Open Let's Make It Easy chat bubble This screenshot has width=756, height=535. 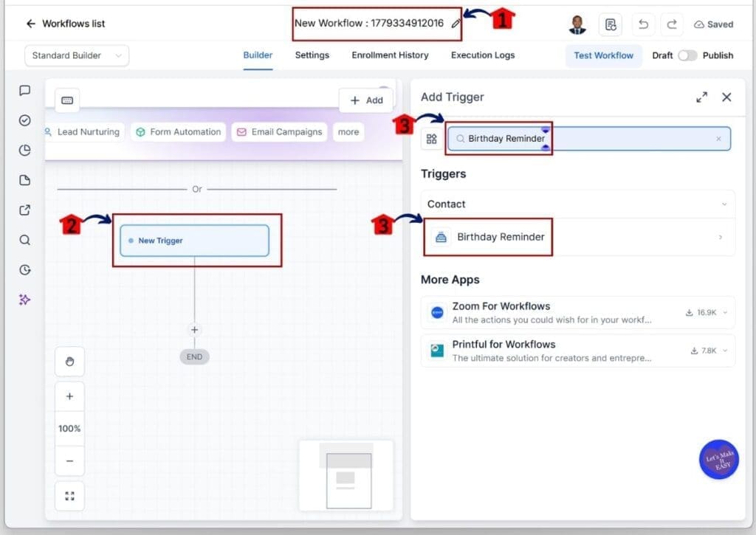click(x=718, y=459)
